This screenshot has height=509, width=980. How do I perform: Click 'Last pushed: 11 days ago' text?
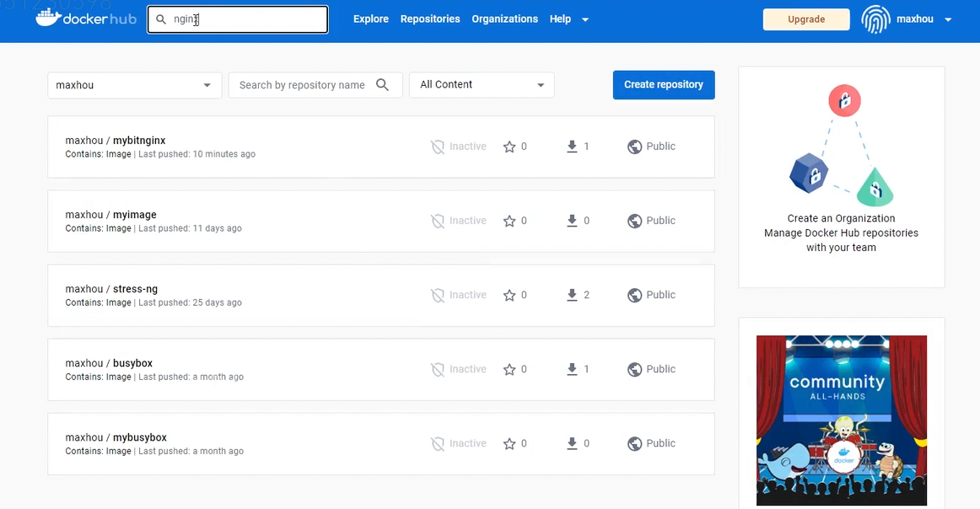pyautogui.click(x=190, y=228)
